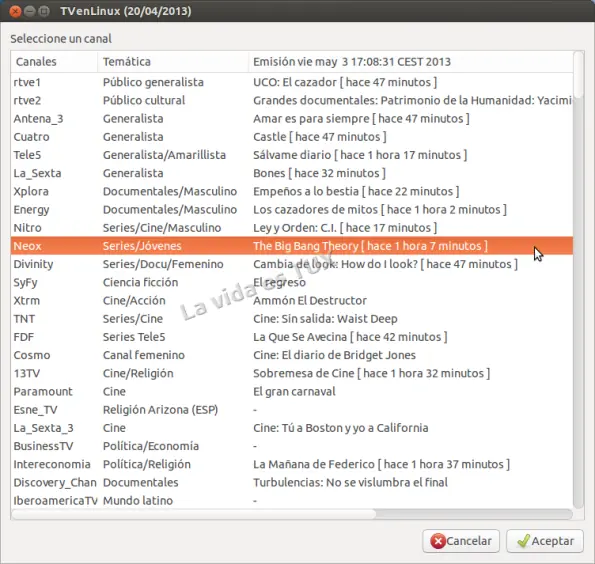The height and width of the screenshot is (564, 595).
Task: Select the rtve1 channel row
Action: (x=292, y=82)
